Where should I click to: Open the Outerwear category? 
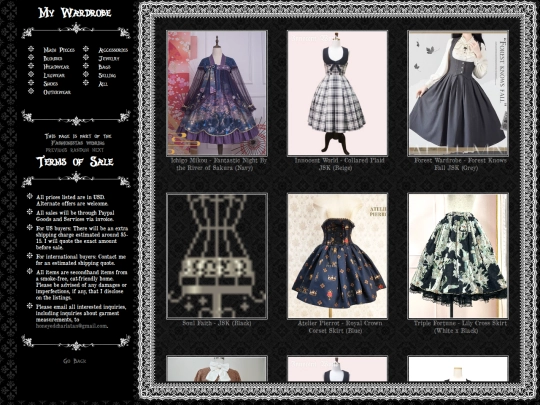click(57, 92)
